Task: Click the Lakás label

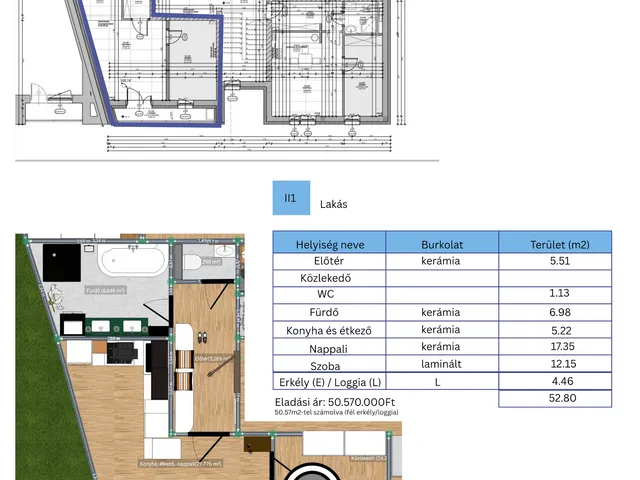Action: [x=333, y=204]
